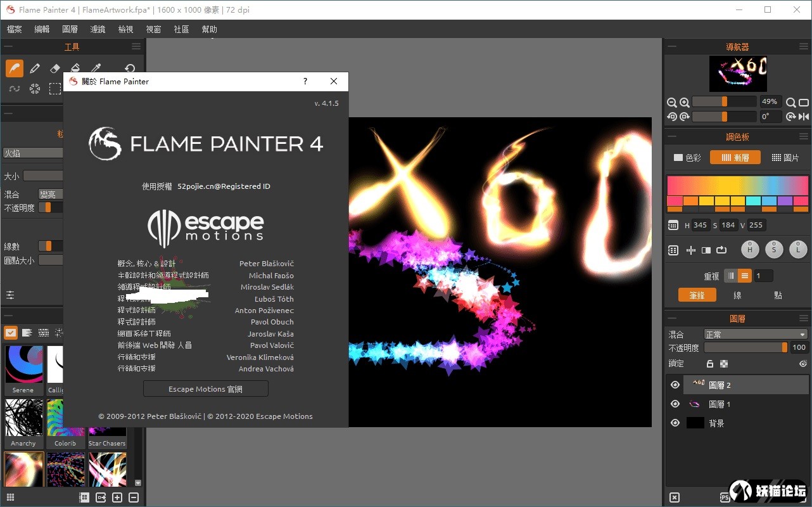
Task: Open the Layers panel hamburger menu
Action: pyautogui.click(x=804, y=318)
